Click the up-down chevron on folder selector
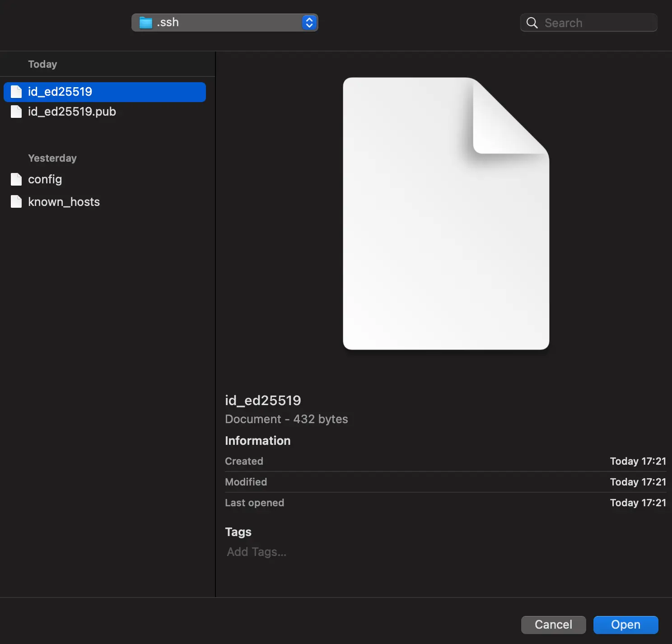This screenshot has height=644, width=672. pyautogui.click(x=309, y=22)
